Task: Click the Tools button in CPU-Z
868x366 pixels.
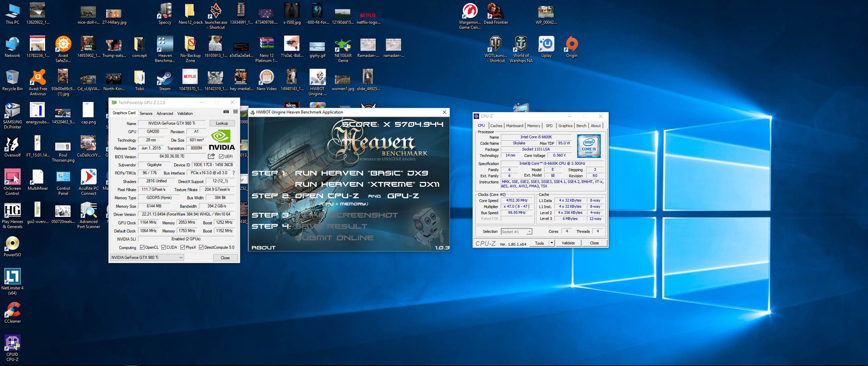Action: (539, 243)
